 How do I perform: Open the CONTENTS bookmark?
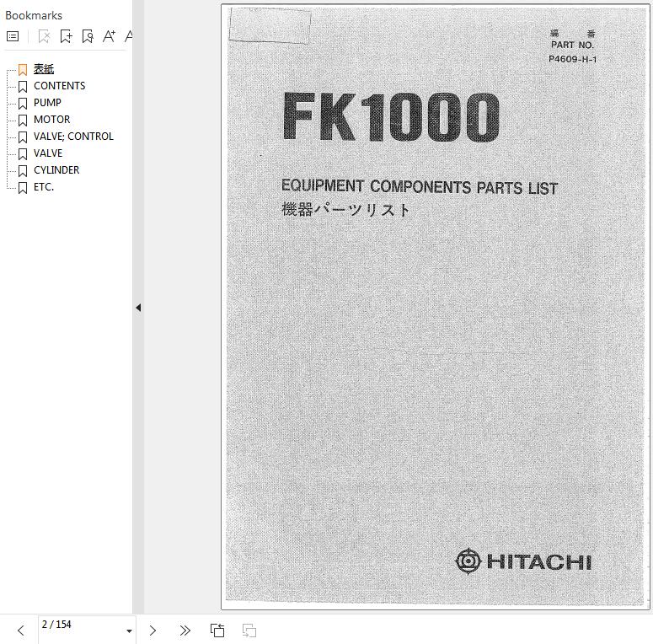(60, 86)
